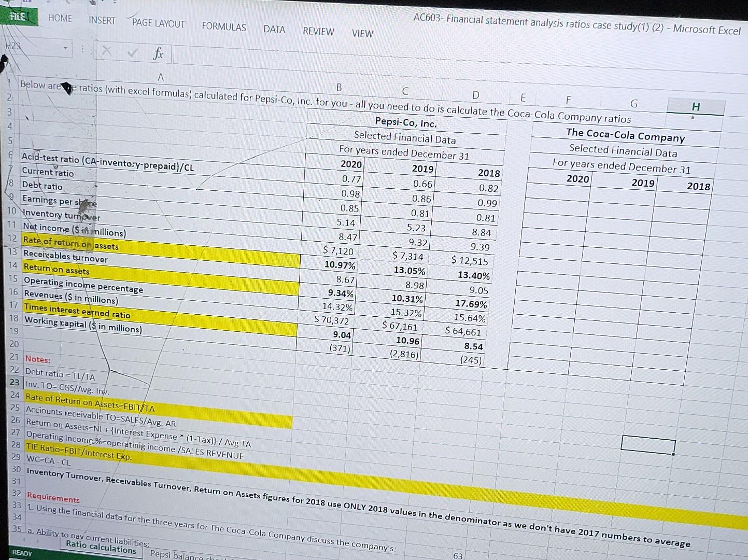Switch to the PAGE LAYOUT ribbon tab
748x560 pixels.
pyautogui.click(x=158, y=24)
